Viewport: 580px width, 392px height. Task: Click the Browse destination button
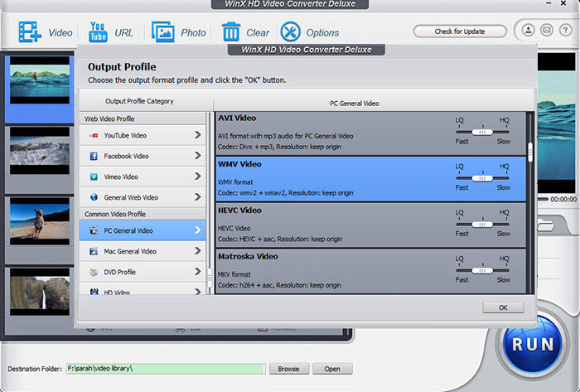point(288,369)
